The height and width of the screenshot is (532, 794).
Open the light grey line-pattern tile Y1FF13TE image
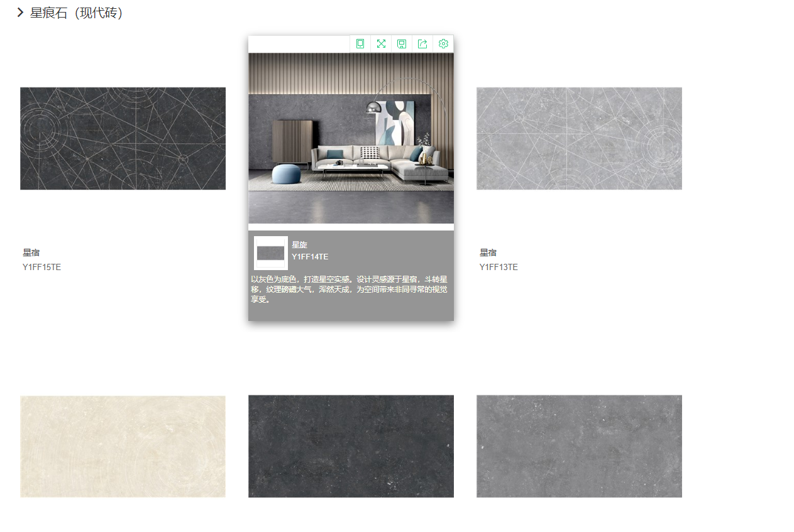(x=579, y=138)
